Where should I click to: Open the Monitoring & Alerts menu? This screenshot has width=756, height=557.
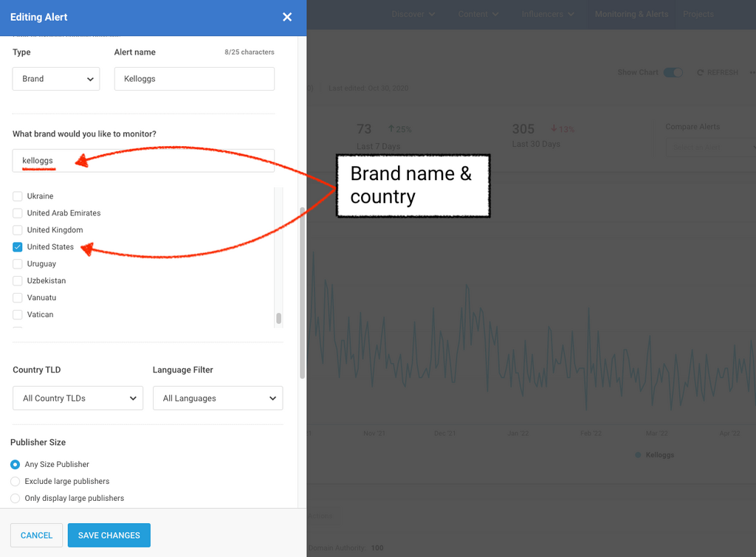click(631, 14)
